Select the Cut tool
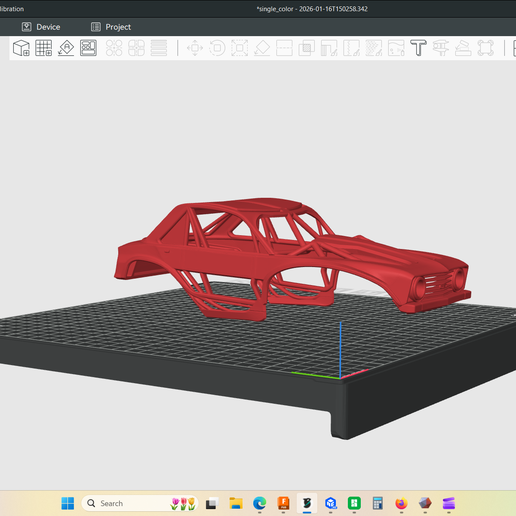Image resolution: width=516 pixels, height=516 pixels. click(x=284, y=48)
